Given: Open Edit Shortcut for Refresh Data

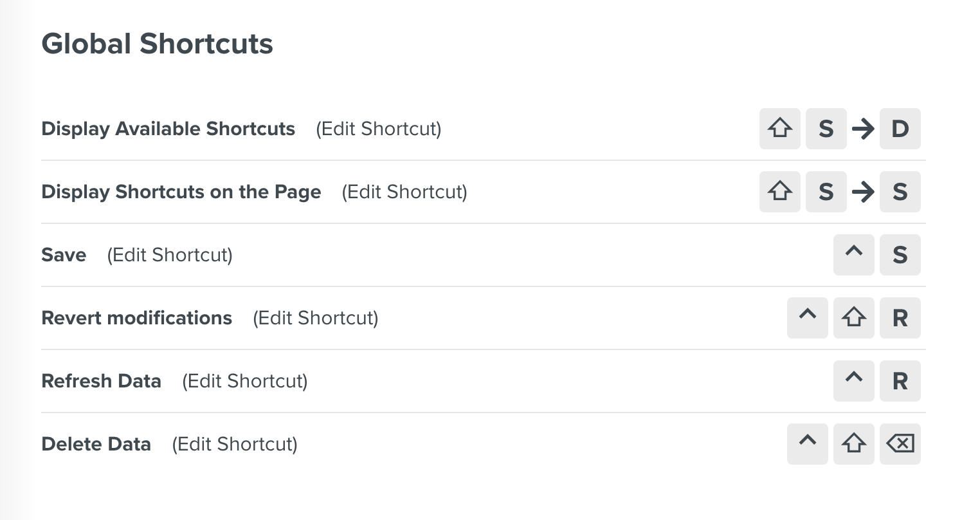Looking at the screenshot, I should click(244, 381).
